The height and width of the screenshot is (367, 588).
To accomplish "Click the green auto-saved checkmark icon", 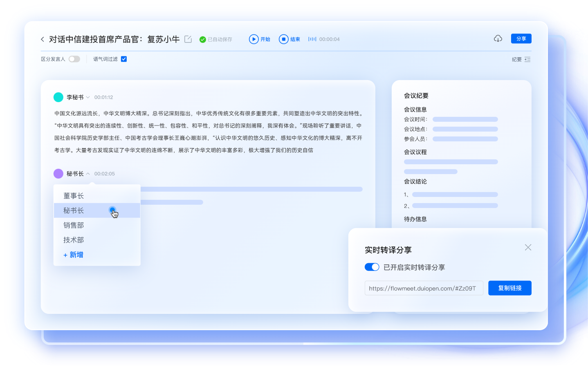I will click(x=202, y=40).
